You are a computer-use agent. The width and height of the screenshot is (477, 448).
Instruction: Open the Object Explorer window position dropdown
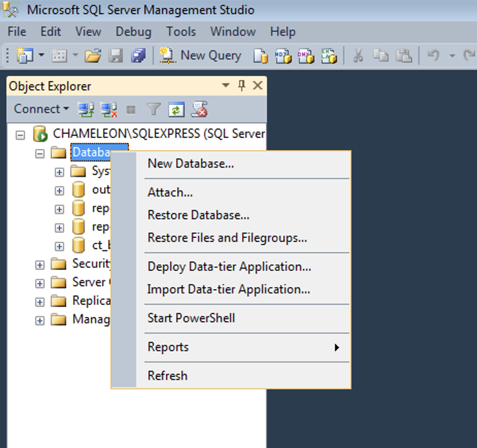(x=226, y=85)
